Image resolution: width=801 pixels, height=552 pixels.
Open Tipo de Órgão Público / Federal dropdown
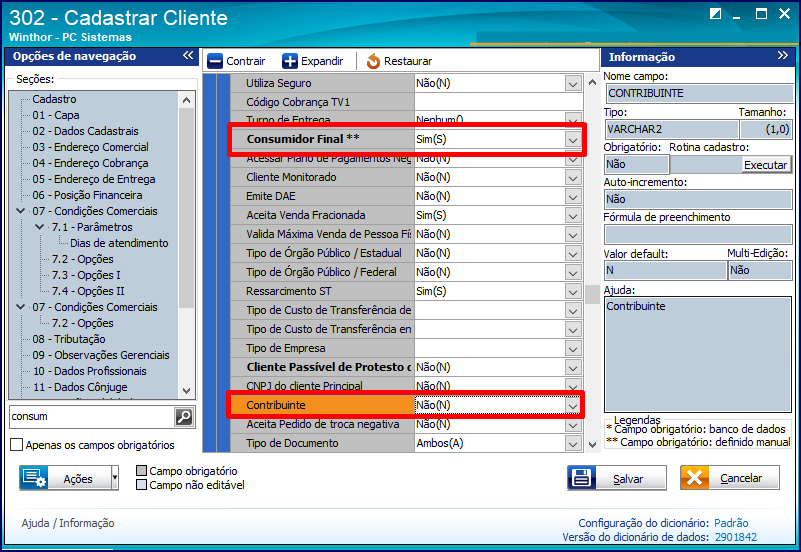pyautogui.click(x=573, y=273)
